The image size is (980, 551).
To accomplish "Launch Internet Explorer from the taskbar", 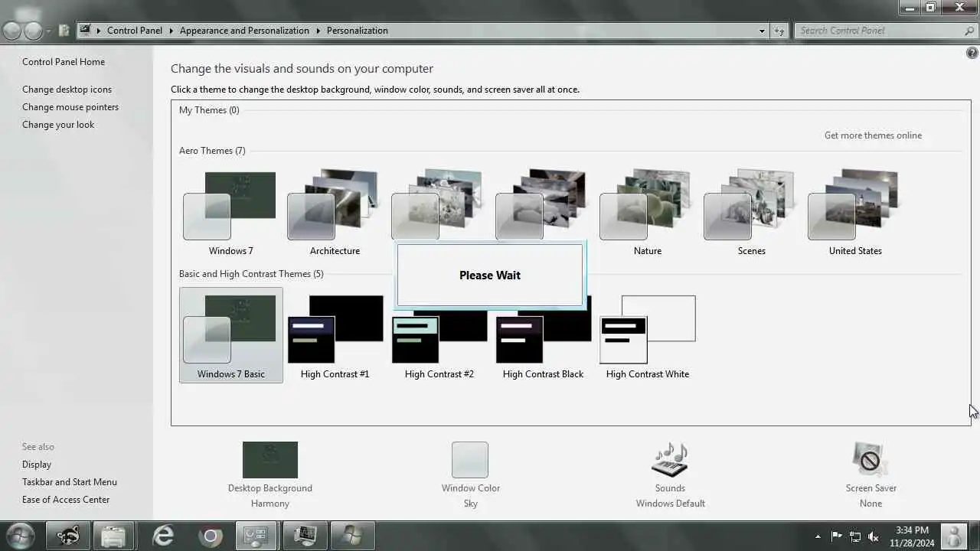I will 163,536.
